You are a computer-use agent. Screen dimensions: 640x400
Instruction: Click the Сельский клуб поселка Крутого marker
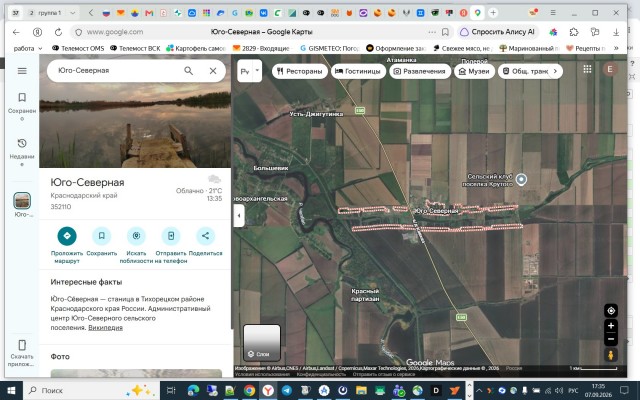pos(521,179)
